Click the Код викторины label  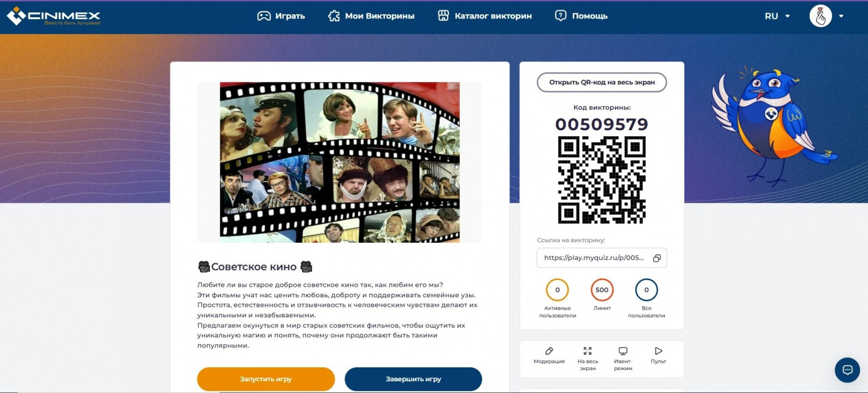pos(602,107)
